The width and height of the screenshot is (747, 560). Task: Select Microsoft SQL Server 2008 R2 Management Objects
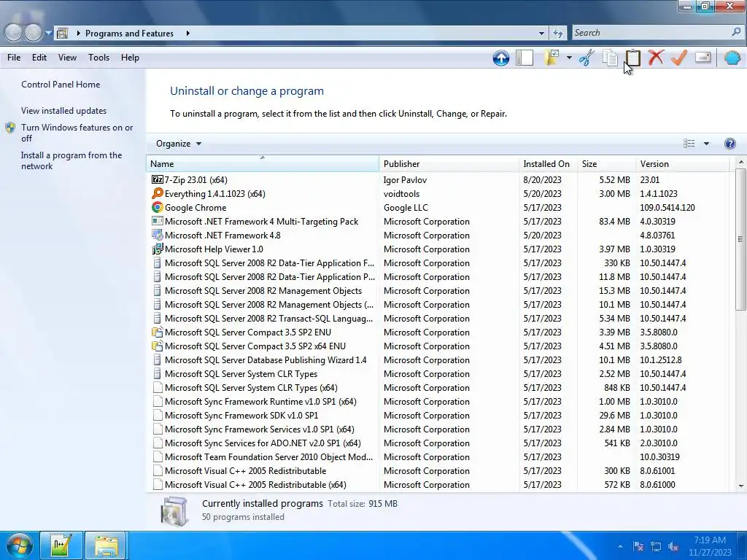pyautogui.click(x=438, y=290)
